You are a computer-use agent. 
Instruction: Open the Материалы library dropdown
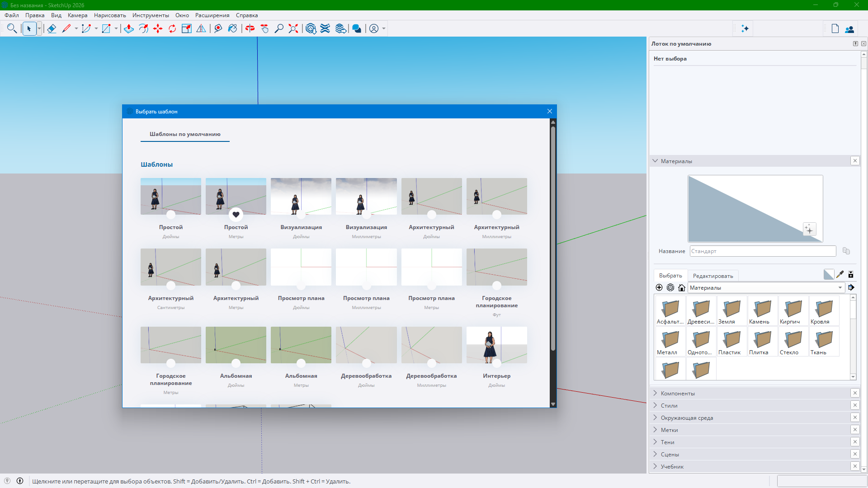(840, 288)
